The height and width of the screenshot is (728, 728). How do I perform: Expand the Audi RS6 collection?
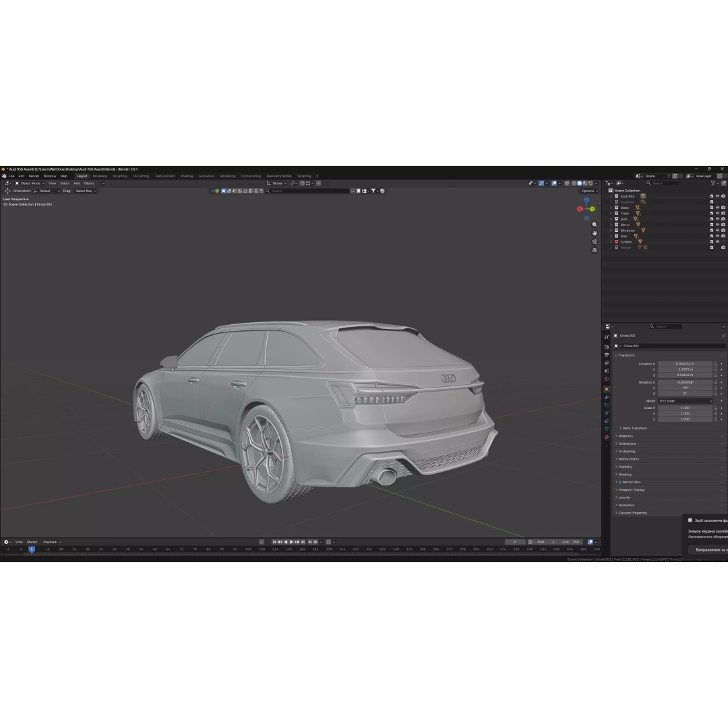(611, 196)
